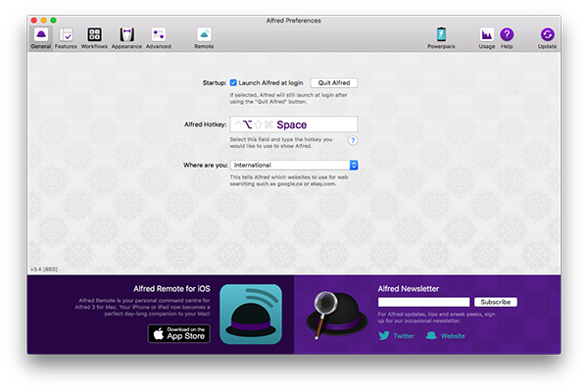The image size is (588, 392).
Task: Go to the Appearance tab
Action: [x=126, y=38]
